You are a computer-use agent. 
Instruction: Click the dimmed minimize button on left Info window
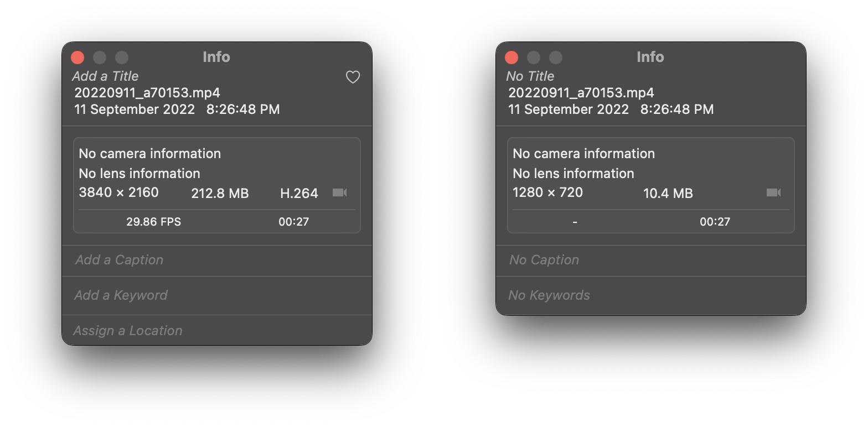point(100,57)
